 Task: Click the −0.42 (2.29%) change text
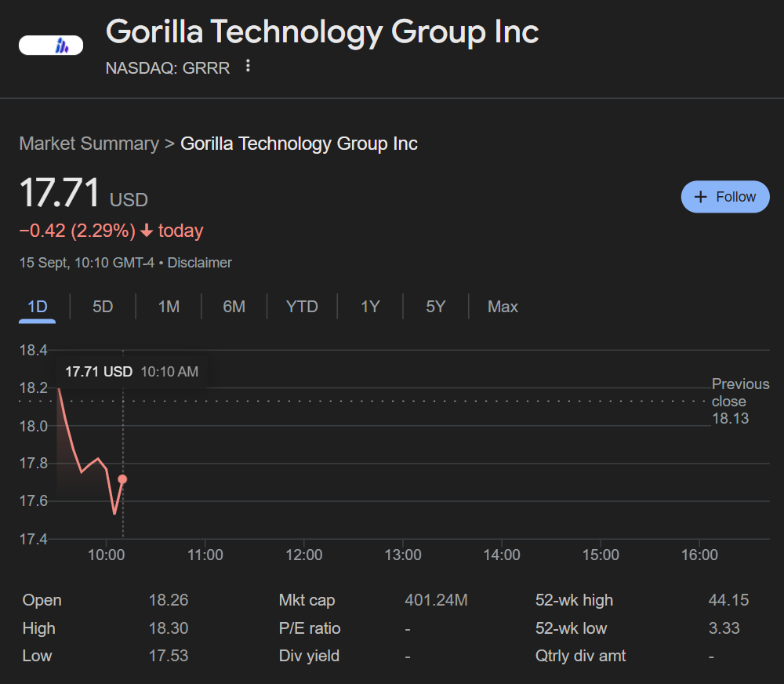77,231
